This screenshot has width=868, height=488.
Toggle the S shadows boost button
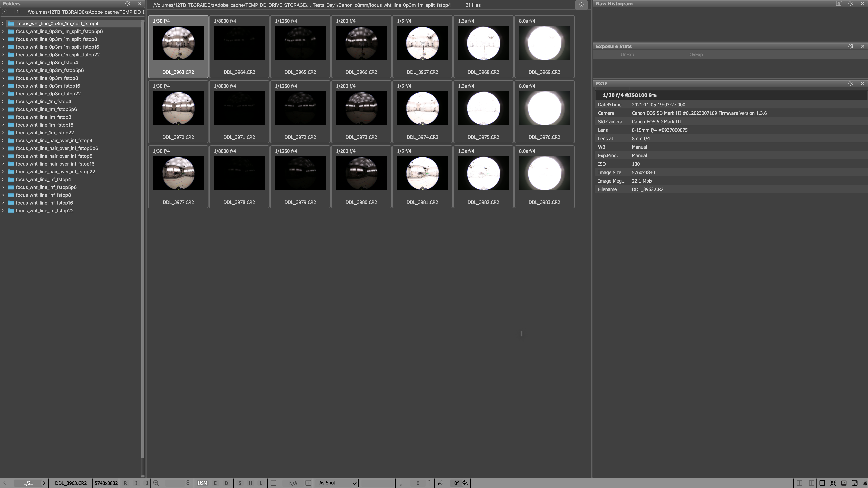(240, 483)
